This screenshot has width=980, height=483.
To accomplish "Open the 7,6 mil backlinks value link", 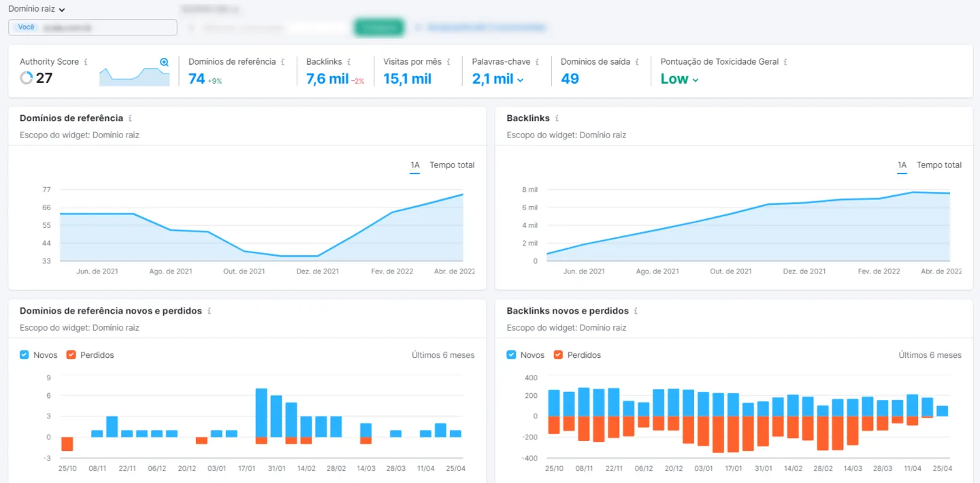I will 327,79.
